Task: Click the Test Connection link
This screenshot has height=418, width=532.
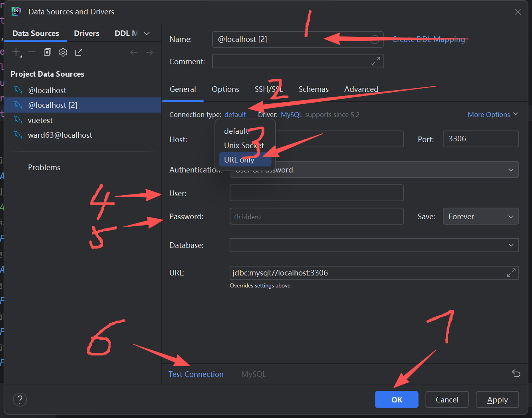Action: pos(196,374)
